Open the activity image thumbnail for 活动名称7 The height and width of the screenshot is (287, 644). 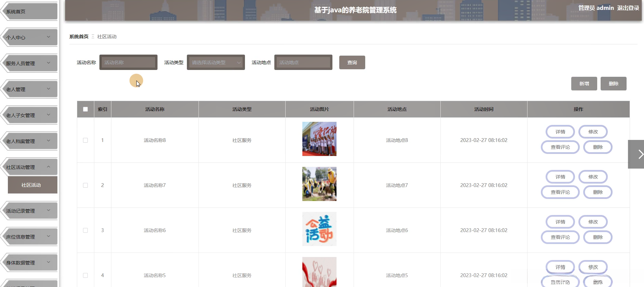tap(319, 184)
